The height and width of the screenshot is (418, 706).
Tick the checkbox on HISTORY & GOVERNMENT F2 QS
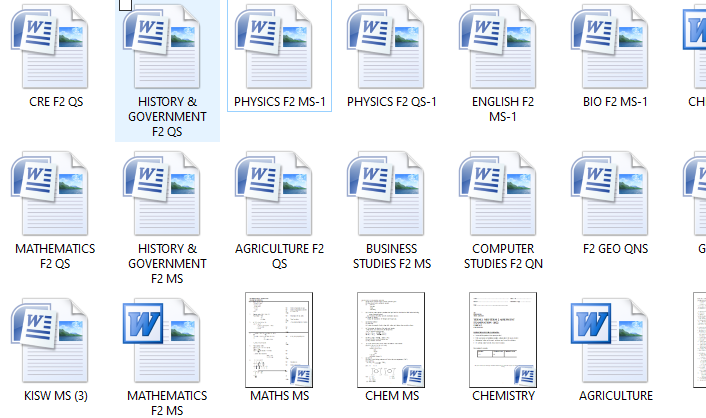click(x=125, y=5)
